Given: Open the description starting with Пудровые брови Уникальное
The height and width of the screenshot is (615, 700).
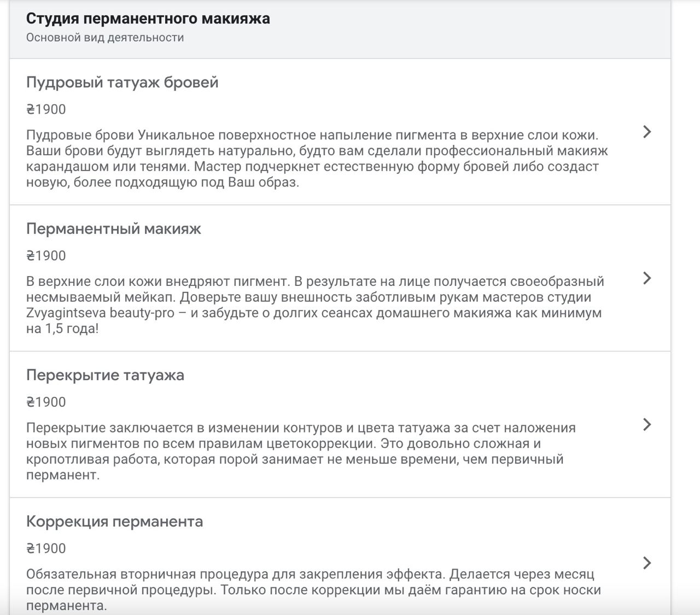Looking at the screenshot, I should (317, 159).
